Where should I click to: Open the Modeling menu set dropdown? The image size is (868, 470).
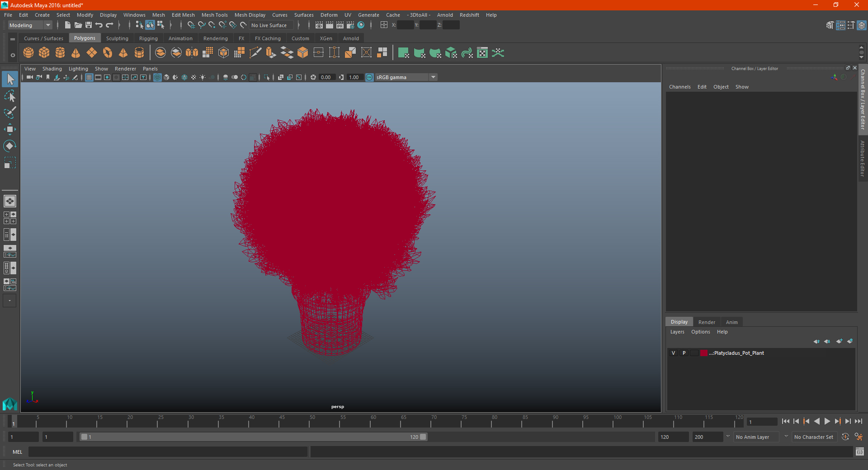click(30, 25)
